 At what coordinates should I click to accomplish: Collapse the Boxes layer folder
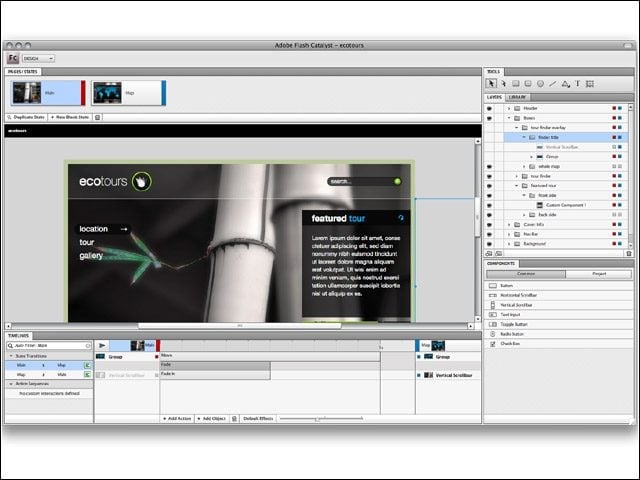click(509, 118)
